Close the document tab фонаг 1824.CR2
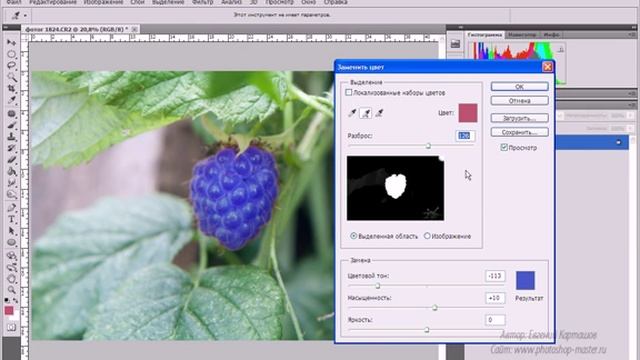 (x=134, y=29)
